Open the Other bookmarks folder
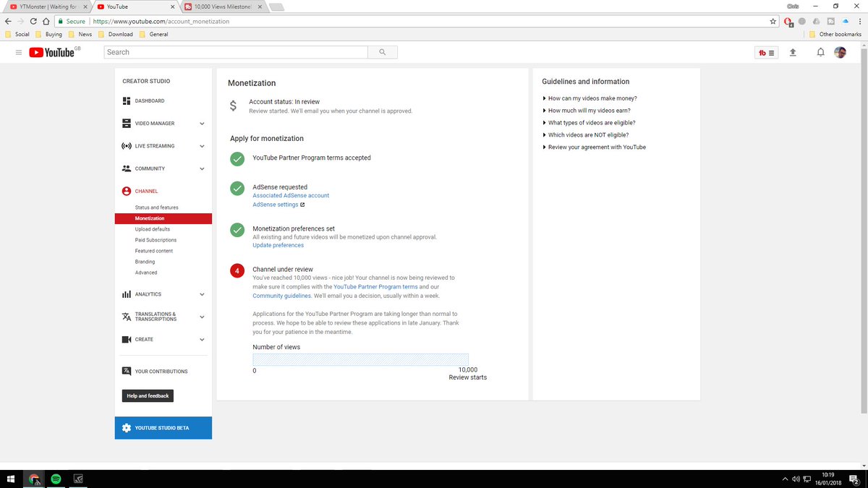This screenshot has height=488, width=868. pos(835,34)
